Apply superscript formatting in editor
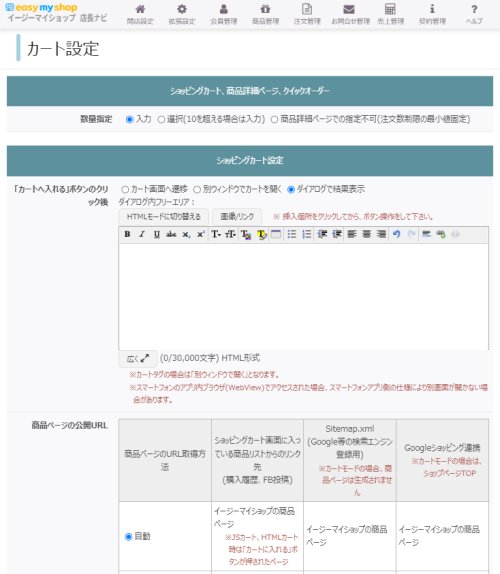 (x=201, y=234)
